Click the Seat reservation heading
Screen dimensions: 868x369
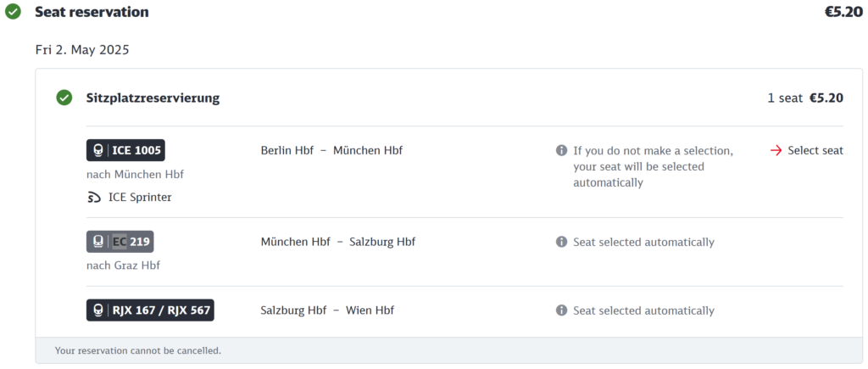[x=92, y=12]
